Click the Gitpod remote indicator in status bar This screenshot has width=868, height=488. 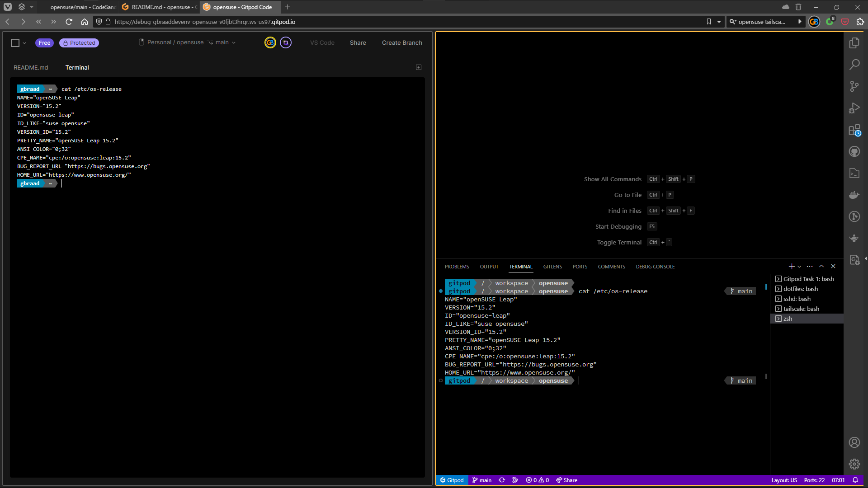[x=452, y=480]
